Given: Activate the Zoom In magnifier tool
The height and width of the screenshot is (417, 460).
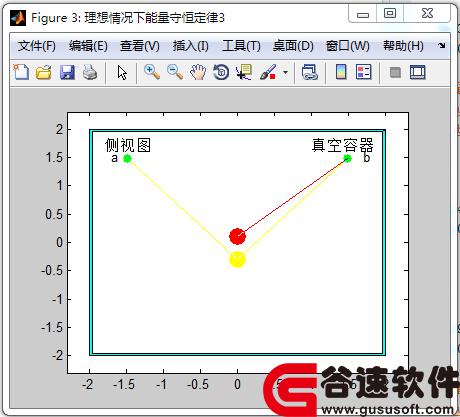Looking at the screenshot, I should [x=152, y=72].
